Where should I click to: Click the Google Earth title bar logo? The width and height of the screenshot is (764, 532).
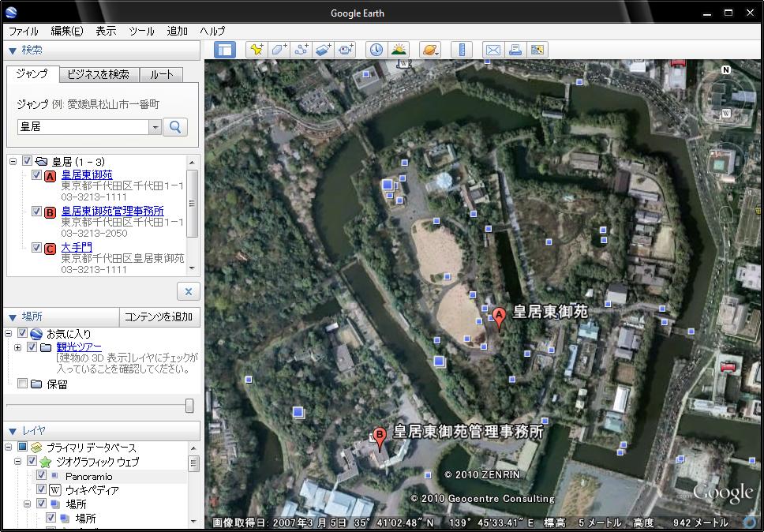11,12
